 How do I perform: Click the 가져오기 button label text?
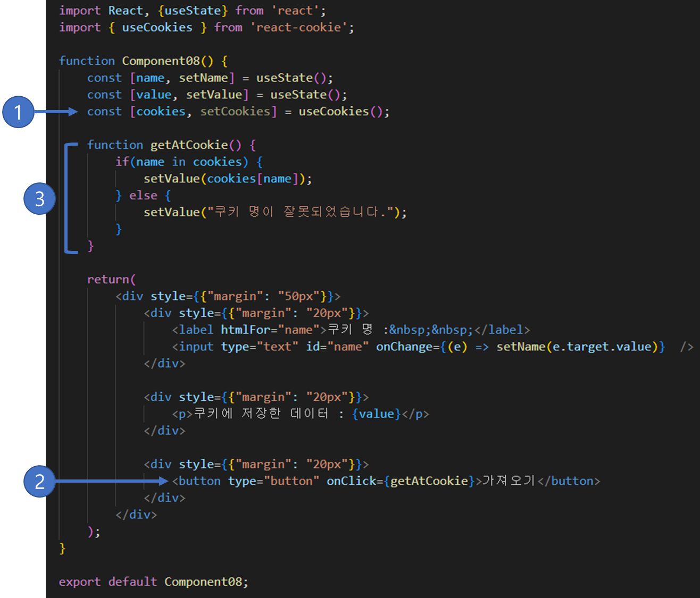click(x=509, y=481)
